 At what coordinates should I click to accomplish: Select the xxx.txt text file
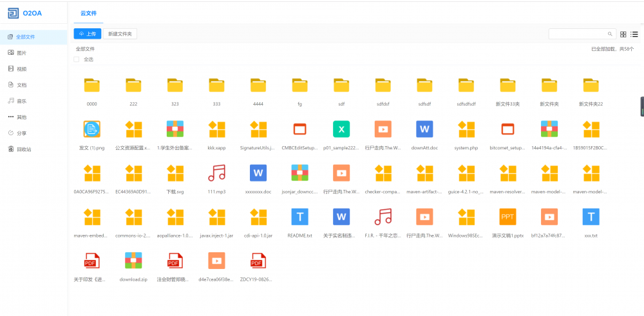tap(591, 217)
